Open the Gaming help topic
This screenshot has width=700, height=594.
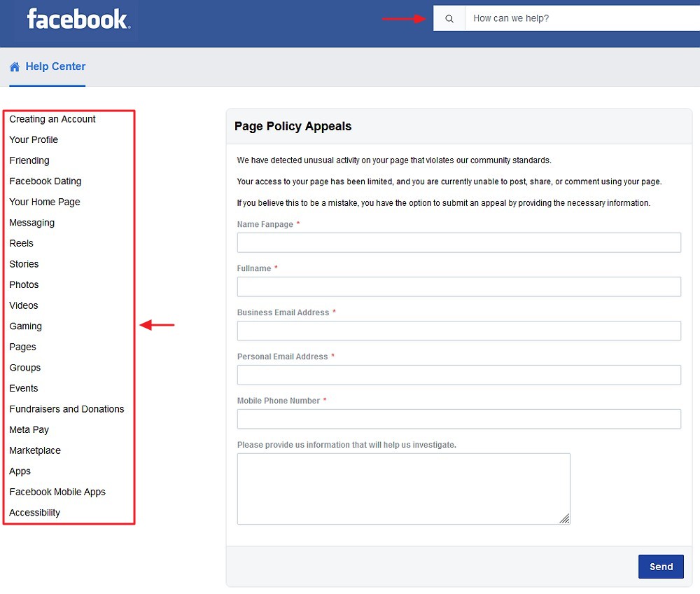click(25, 326)
